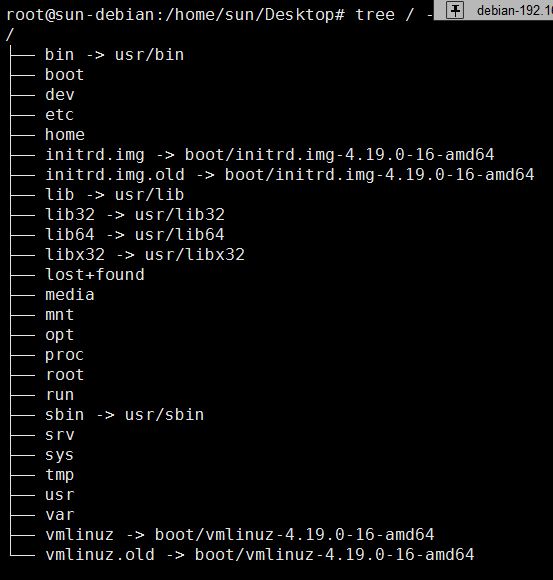Click the 'boot' directory line
The width and height of the screenshot is (553, 580).
(65, 75)
